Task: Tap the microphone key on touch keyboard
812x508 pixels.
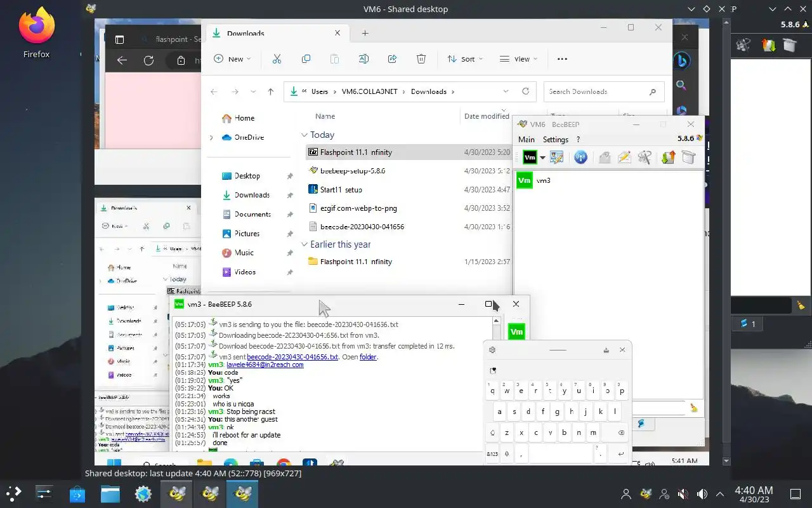Action: click(507, 453)
